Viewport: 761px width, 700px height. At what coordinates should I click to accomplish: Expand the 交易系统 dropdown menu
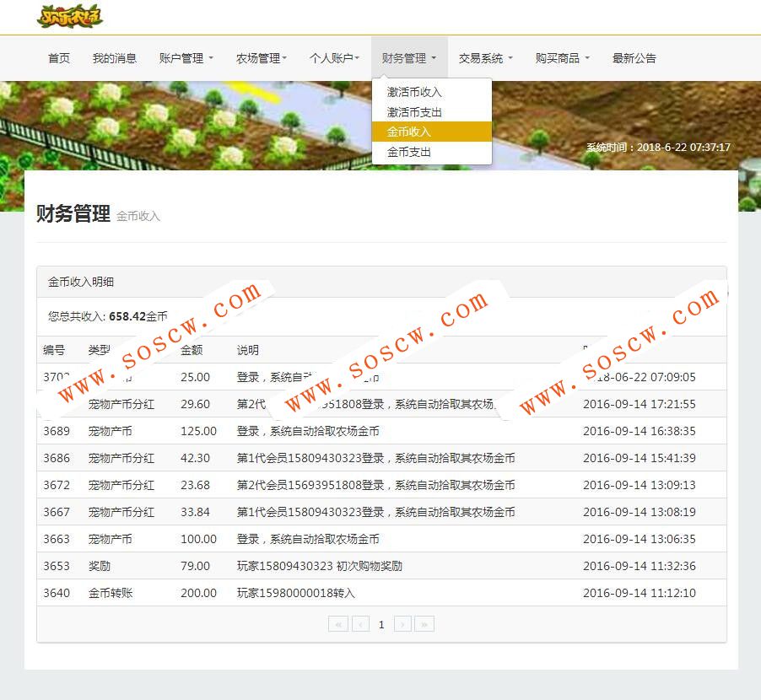point(486,58)
